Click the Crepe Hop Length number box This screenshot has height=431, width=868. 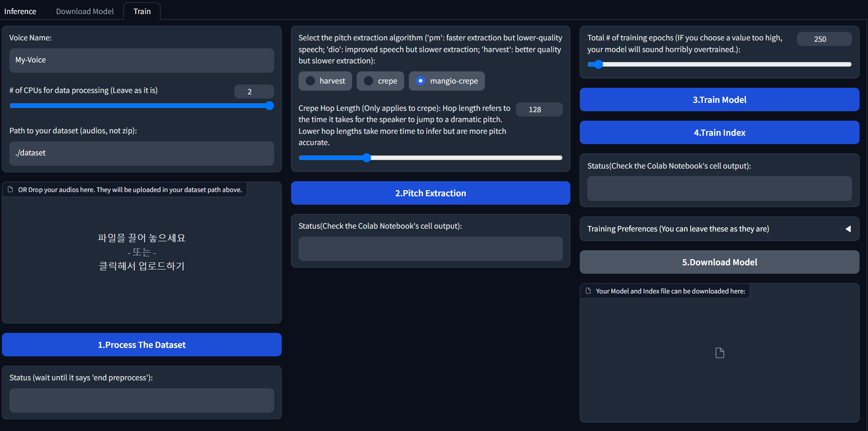pyautogui.click(x=539, y=109)
